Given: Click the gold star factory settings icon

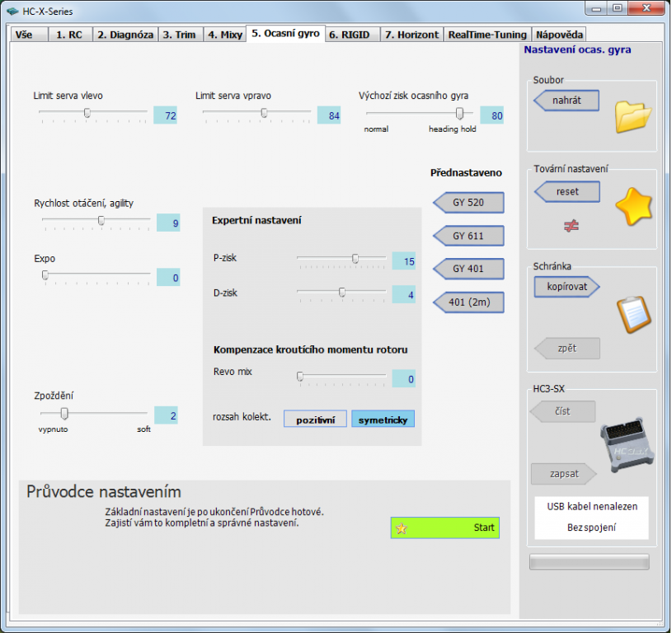Looking at the screenshot, I should tap(633, 207).
